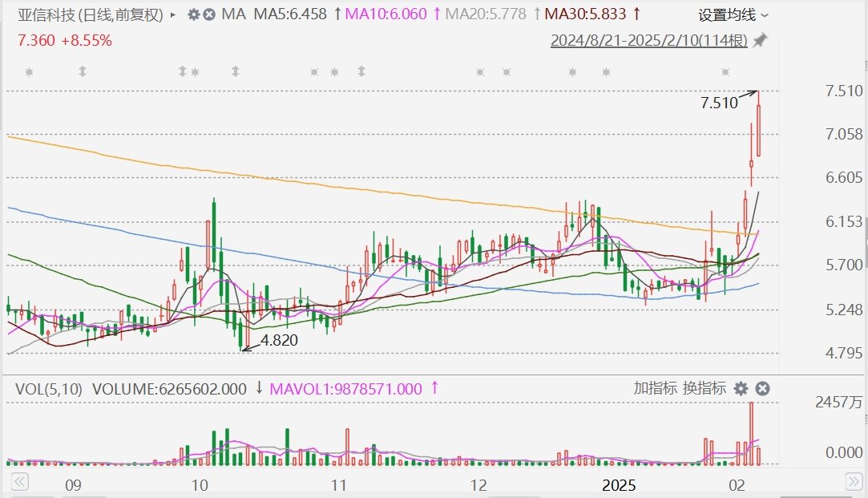Viewport: 868px width, 498px height.
Task: Click the 5.248 price axis label
Action: pos(844,310)
